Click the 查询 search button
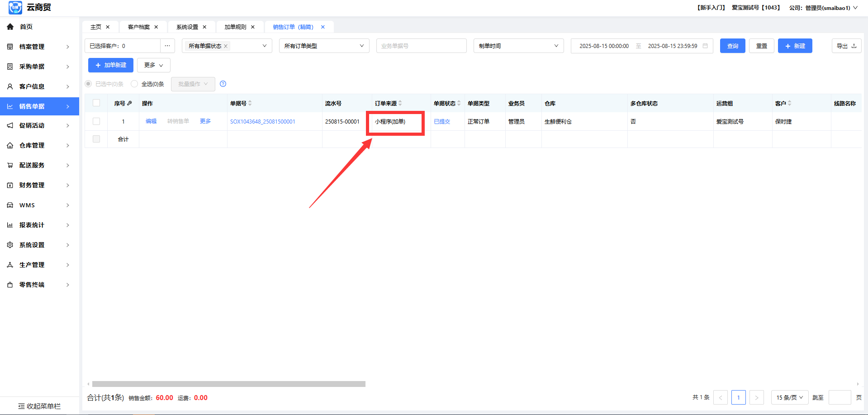This screenshot has height=415, width=868. (732, 46)
